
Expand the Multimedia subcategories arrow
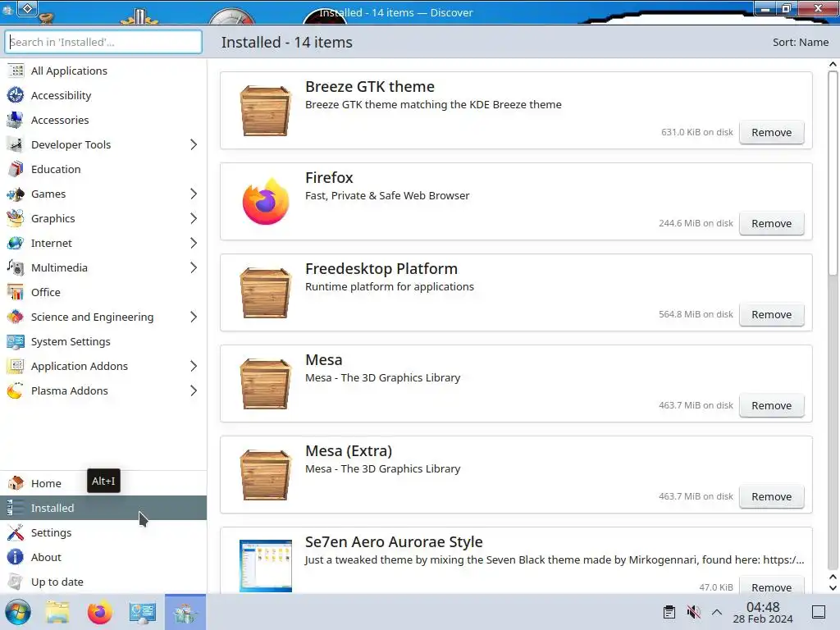194,268
